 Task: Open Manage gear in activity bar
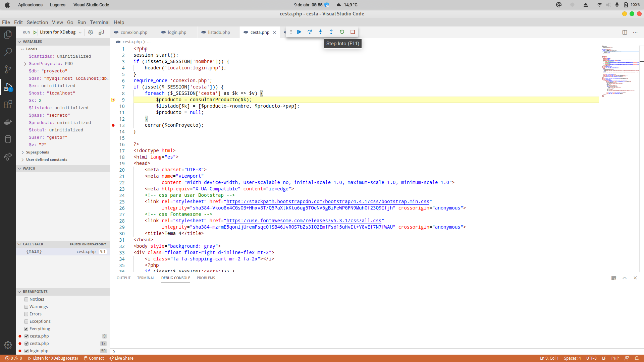pos(8,345)
